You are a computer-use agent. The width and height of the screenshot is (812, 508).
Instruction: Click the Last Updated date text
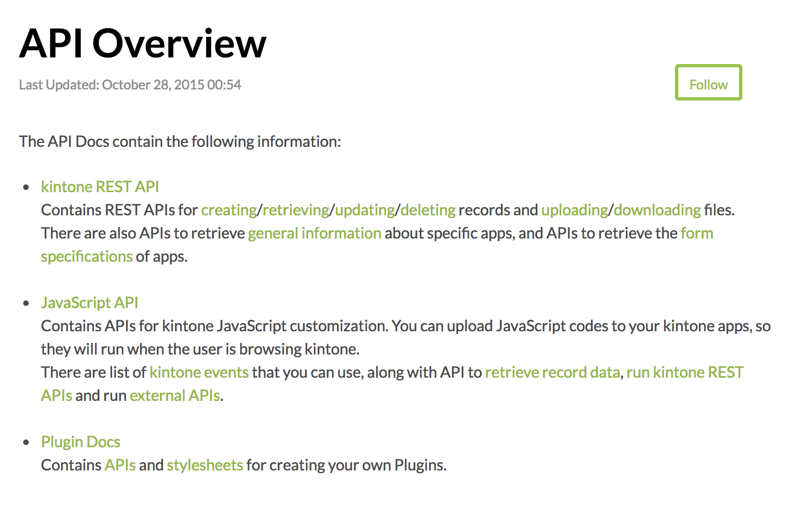point(130,84)
